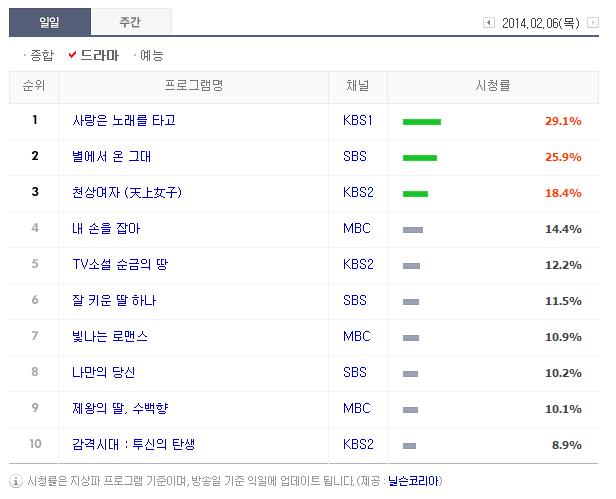Click KBS1 channel in rank 1 row

click(358, 121)
